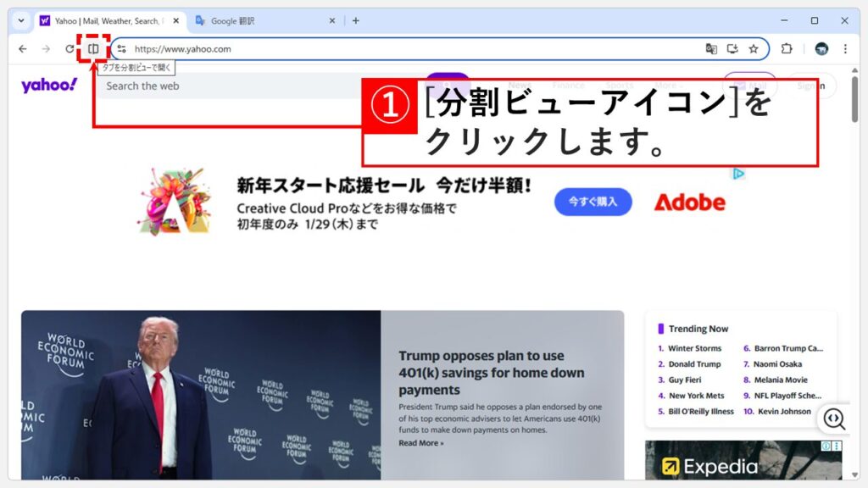Bookmark the page with the star icon
The height and width of the screenshot is (488, 868).
click(x=754, y=49)
